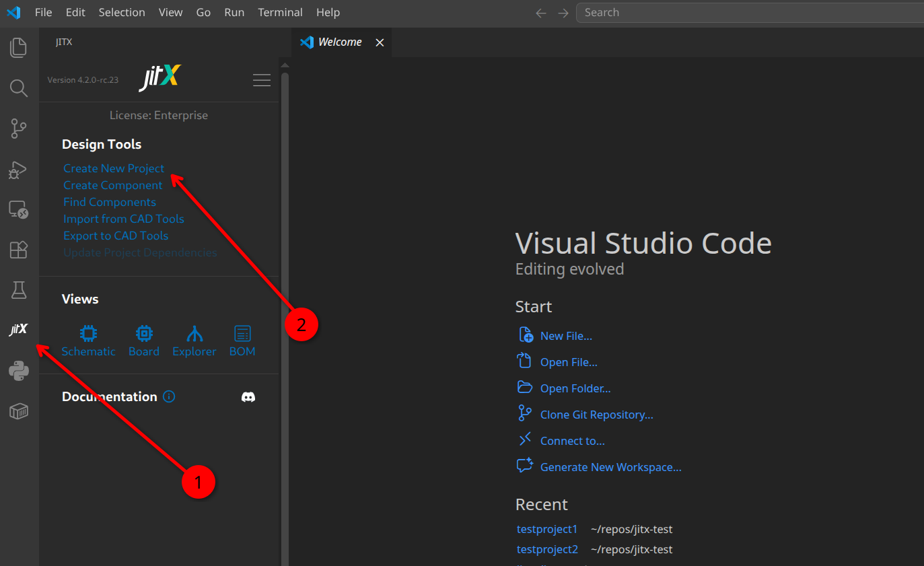The image size is (924, 566).
Task: Open the JITX Explorer view
Action: pos(194,341)
